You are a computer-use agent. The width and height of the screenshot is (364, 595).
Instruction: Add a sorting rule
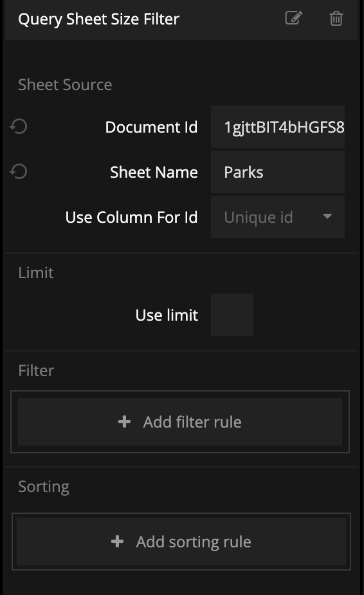181,542
